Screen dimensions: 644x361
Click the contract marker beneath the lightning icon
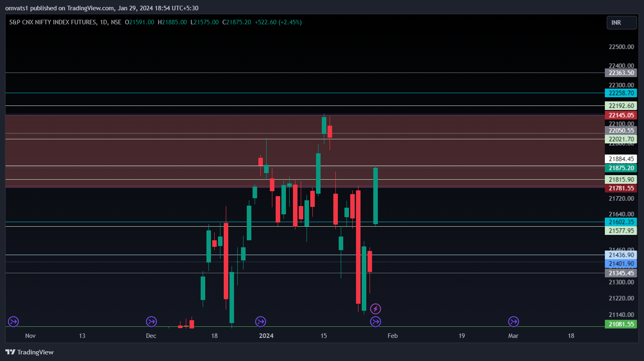[375, 321]
